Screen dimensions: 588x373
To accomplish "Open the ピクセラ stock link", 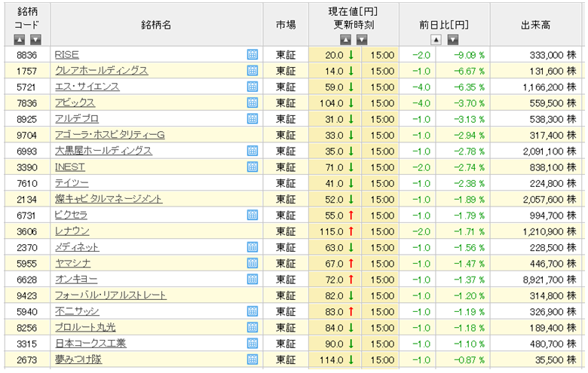I will (71, 216).
